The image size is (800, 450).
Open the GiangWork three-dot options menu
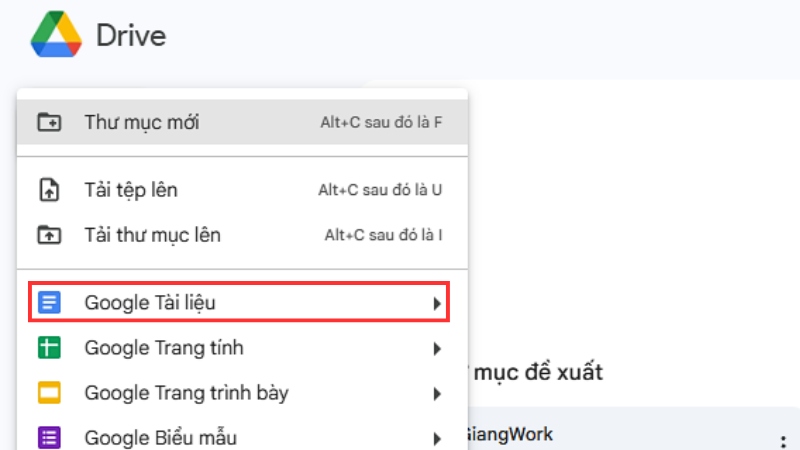[x=783, y=441]
